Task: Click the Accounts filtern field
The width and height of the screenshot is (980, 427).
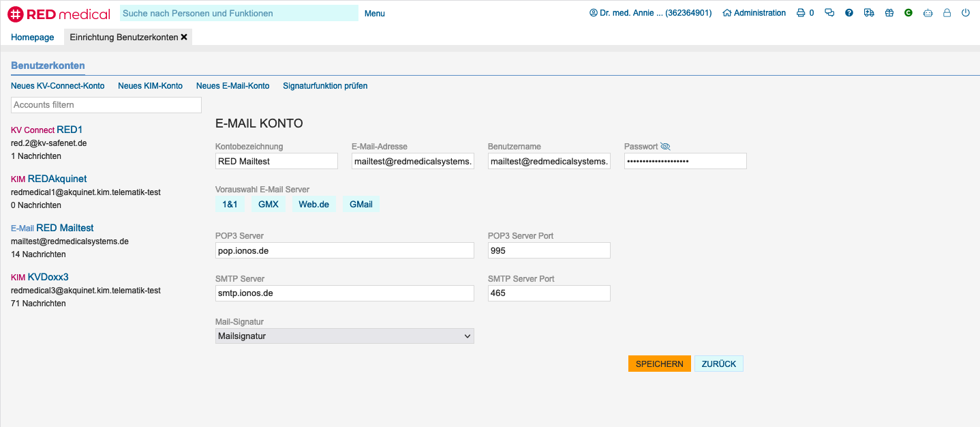Action: [106, 105]
